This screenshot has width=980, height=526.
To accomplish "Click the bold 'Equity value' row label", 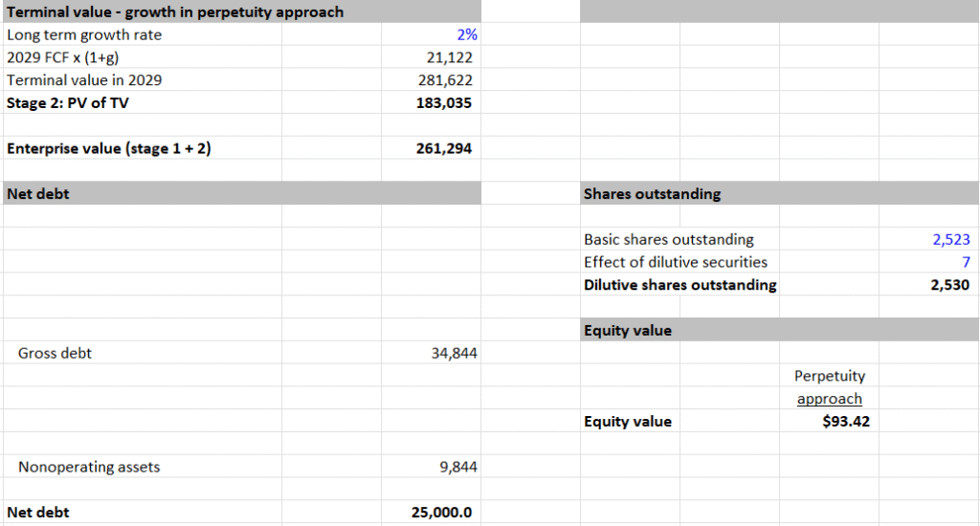I will pos(628,422).
